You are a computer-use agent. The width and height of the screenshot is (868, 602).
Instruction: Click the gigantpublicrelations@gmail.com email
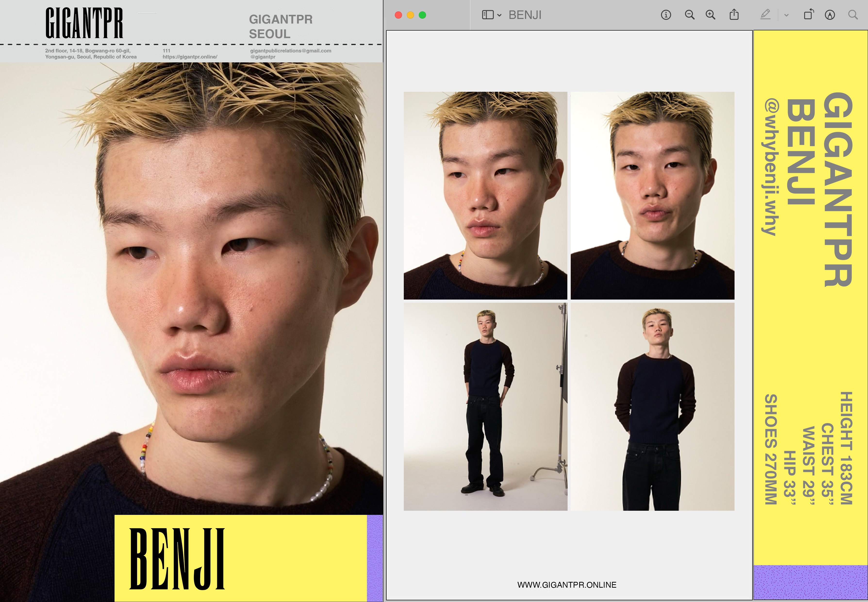(290, 50)
